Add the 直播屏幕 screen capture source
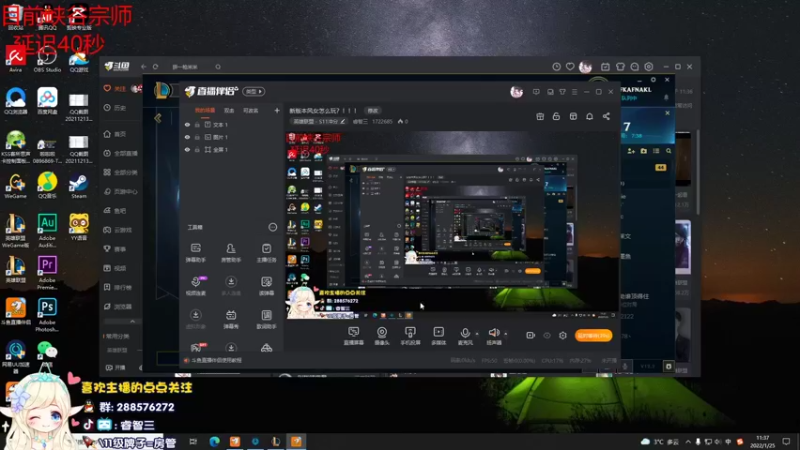The height and width of the screenshot is (450, 800). tap(354, 336)
